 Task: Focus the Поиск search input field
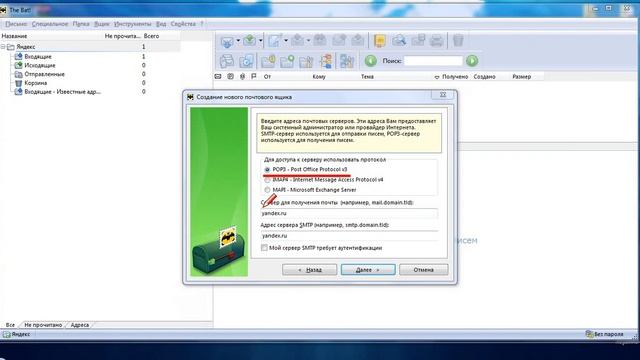pos(433,61)
